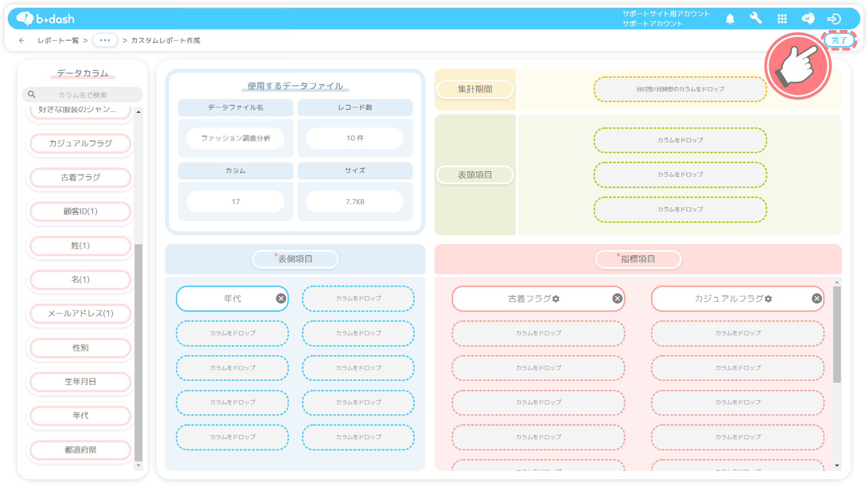This screenshot has height=488, width=868.
Task: Click the data column list scrollbar thumb
Action: (139, 353)
